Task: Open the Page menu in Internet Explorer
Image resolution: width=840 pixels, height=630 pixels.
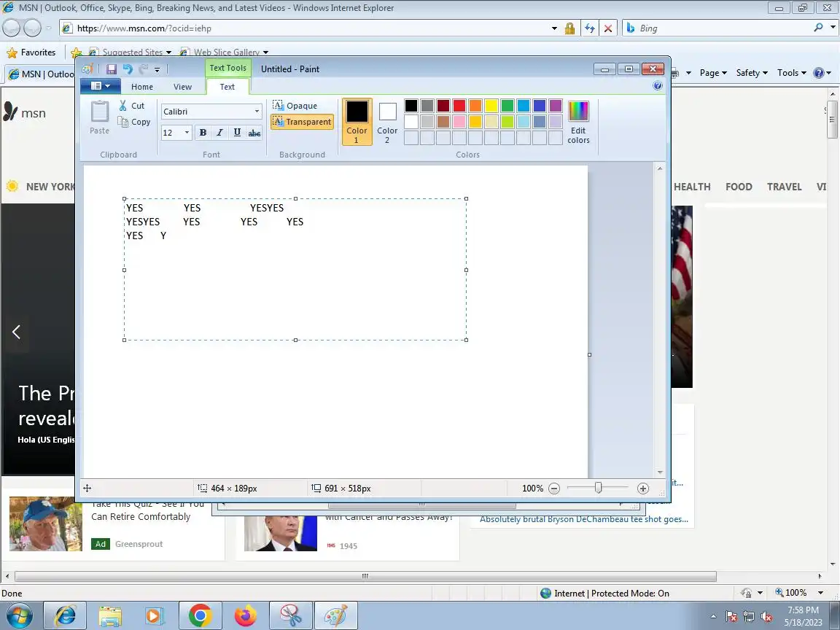Action: [713, 73]
